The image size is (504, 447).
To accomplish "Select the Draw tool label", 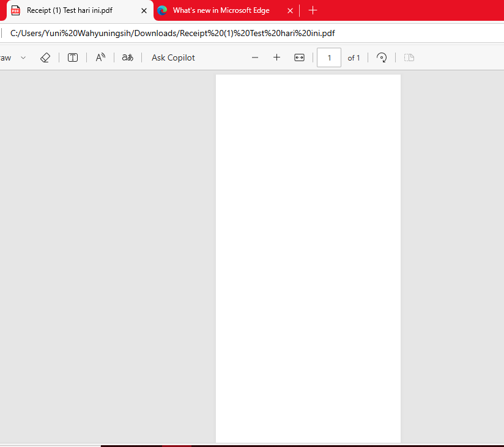I will point(6,58).
